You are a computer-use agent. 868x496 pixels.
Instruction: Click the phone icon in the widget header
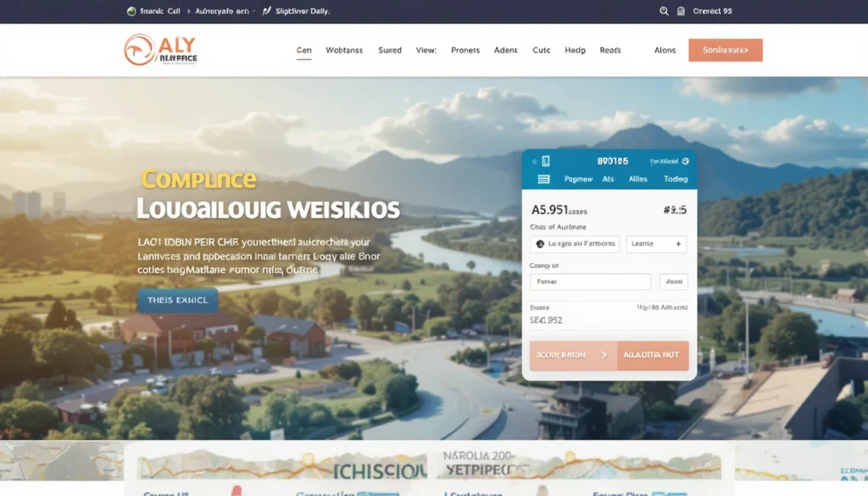545,160
